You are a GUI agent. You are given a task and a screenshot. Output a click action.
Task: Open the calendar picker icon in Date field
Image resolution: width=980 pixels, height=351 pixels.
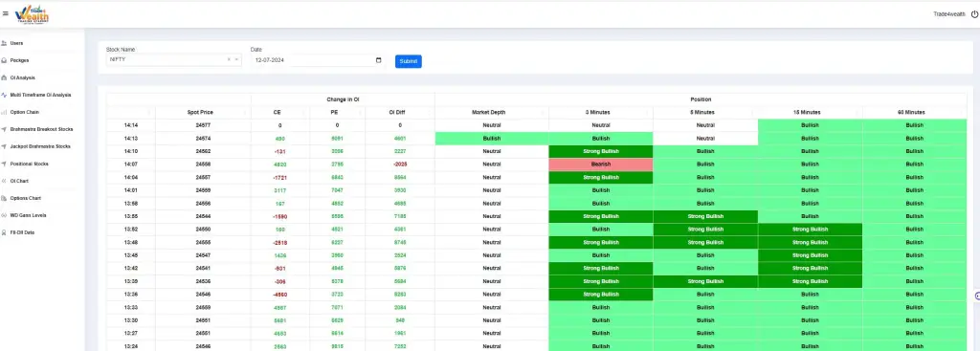point(378,60)
